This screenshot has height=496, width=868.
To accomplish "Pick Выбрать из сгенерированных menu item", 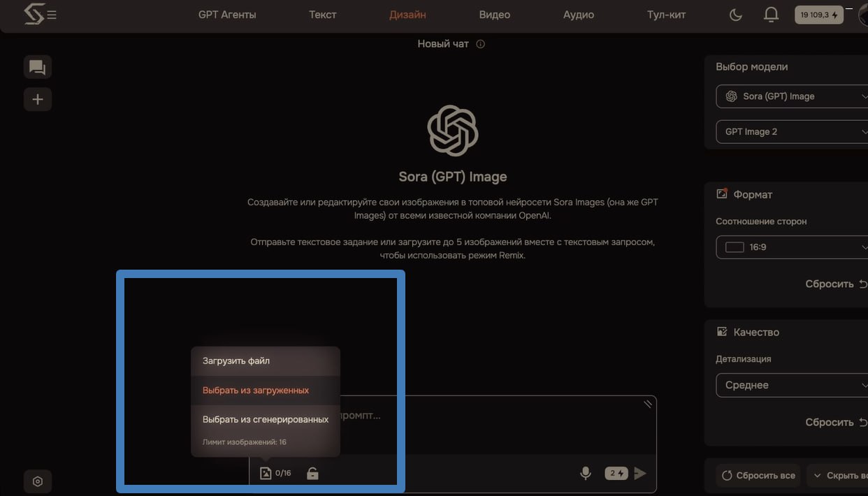I will point(266,420).
